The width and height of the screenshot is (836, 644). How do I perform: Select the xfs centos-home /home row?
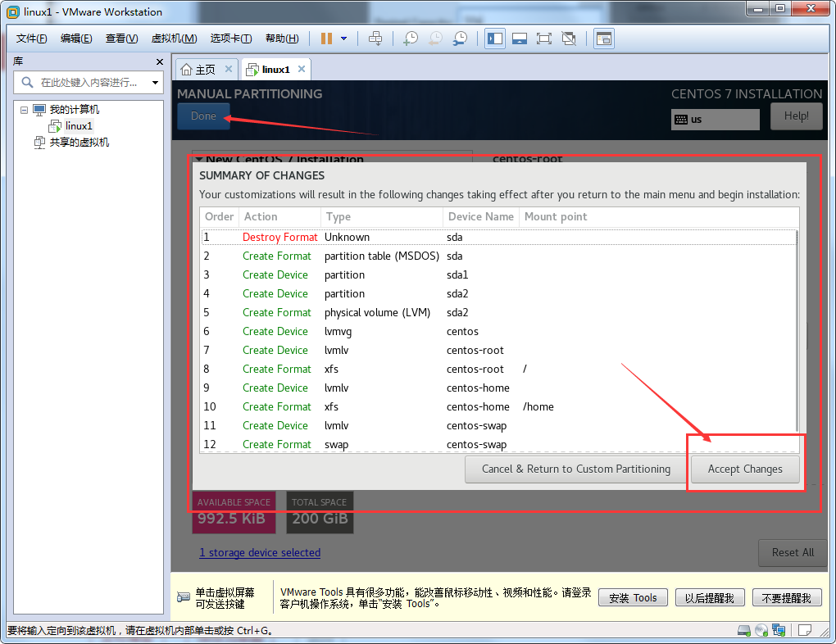coord(498,406)
